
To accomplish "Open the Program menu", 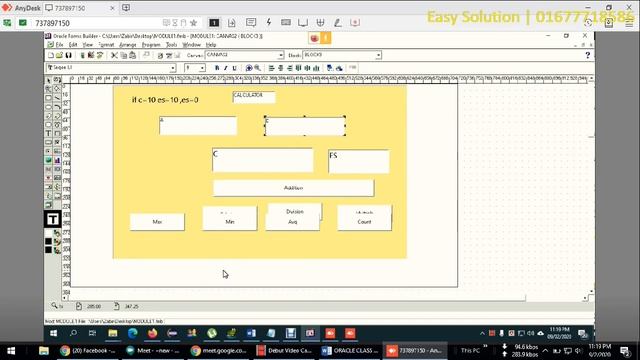I will click(x=151, y=44).
